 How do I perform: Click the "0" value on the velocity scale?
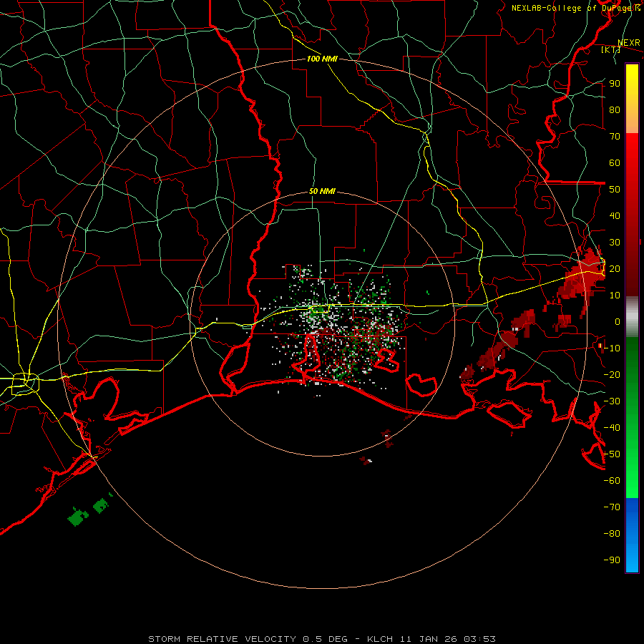(x=618, y=321)
